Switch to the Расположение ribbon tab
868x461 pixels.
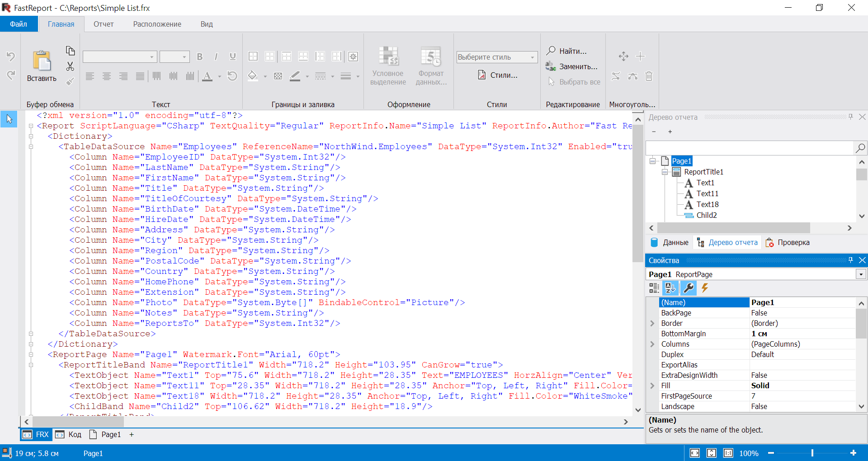click(157, 24)
